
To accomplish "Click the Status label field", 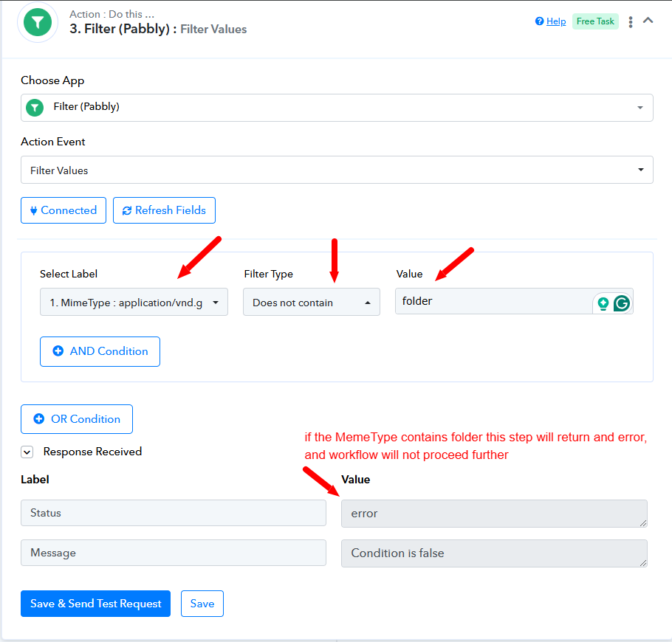I will [173, 513].
